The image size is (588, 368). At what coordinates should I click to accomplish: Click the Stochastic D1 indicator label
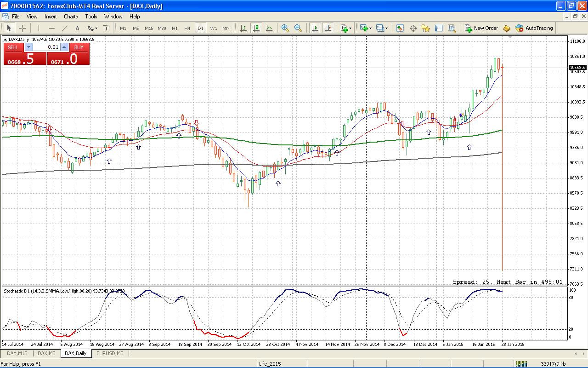[64, 291]
